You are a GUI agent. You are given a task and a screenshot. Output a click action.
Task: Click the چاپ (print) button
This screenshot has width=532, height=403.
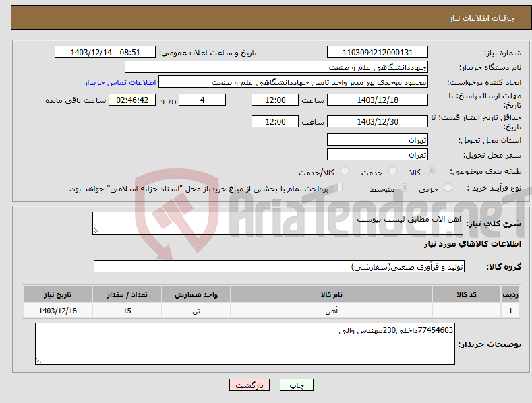pos(296,385)
